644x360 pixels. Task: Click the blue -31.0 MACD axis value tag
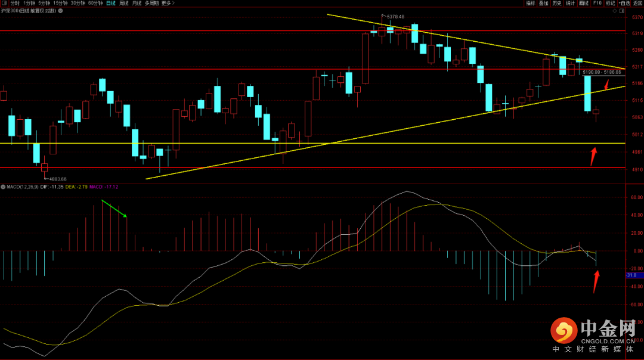pyautogui.click(x=634, y=275)
